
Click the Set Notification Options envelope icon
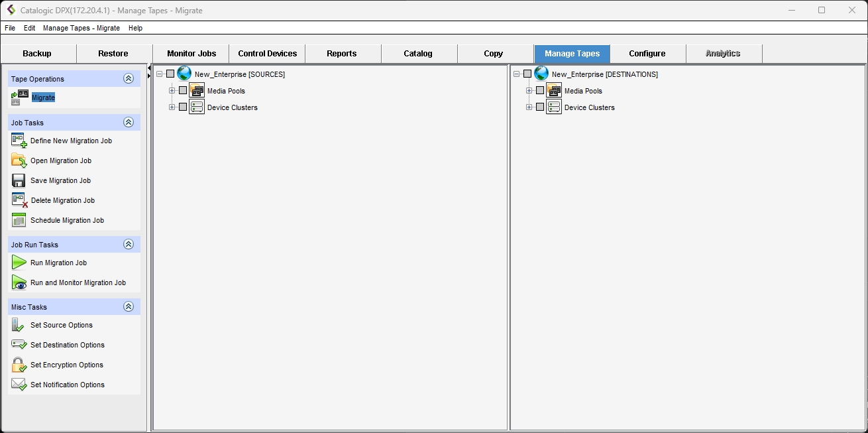(x=19, y=385)
